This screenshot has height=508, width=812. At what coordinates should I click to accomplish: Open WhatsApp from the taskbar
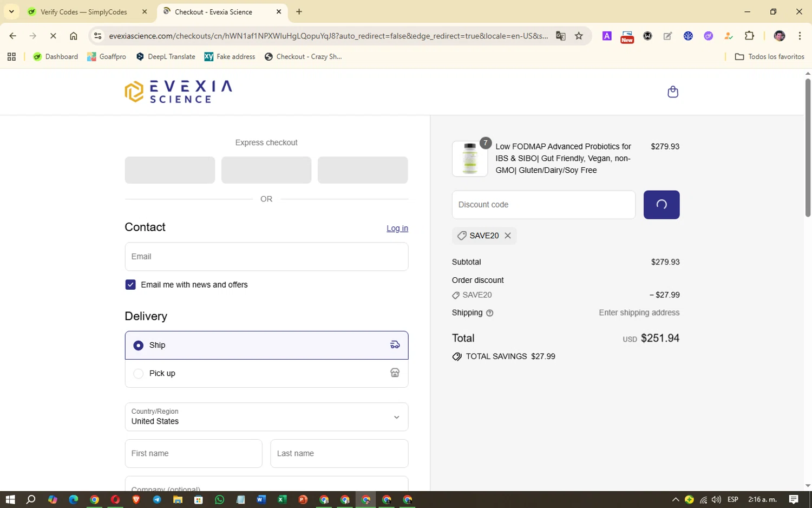[x=219, y=499]
